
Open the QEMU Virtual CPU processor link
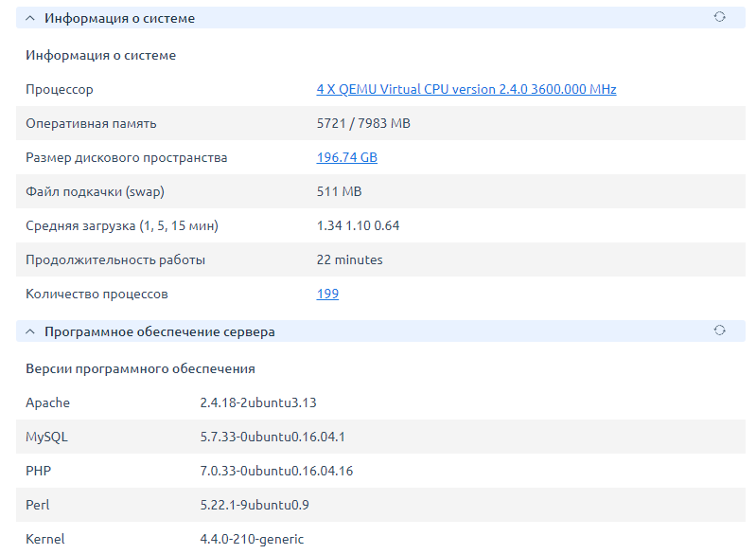[x=466, y=89]
